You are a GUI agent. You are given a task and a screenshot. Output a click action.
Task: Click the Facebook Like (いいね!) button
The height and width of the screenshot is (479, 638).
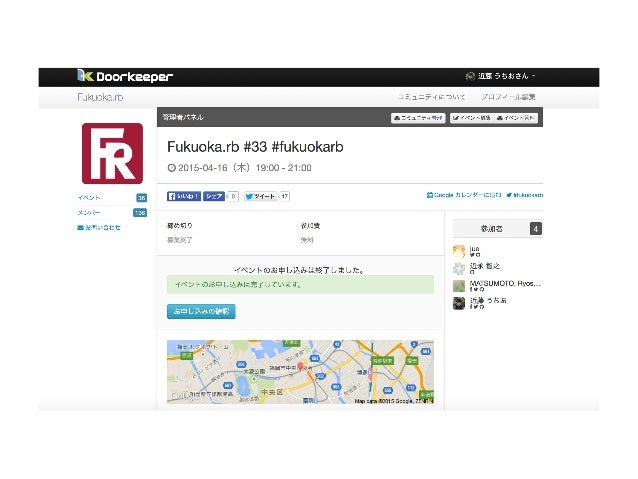(184, 196)
